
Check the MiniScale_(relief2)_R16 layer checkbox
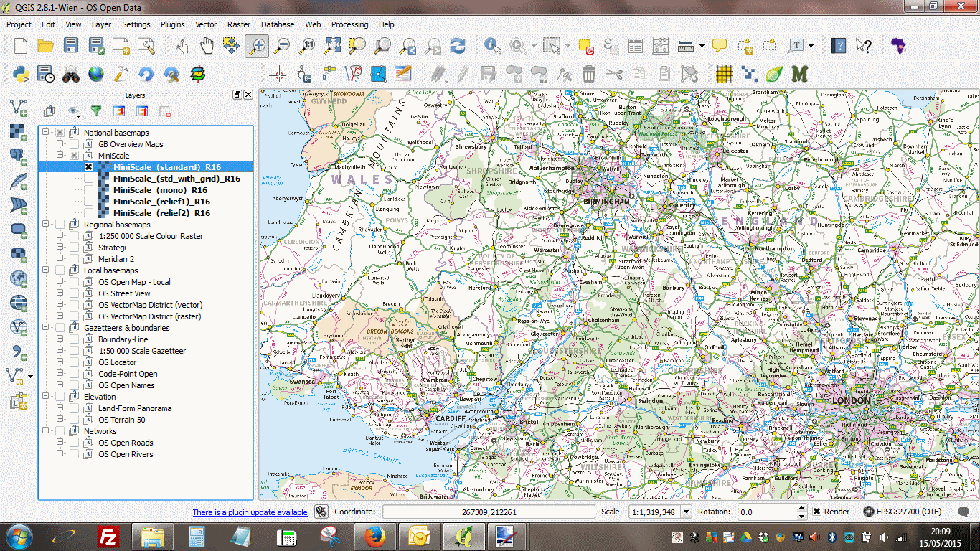[x=88, y=213]
